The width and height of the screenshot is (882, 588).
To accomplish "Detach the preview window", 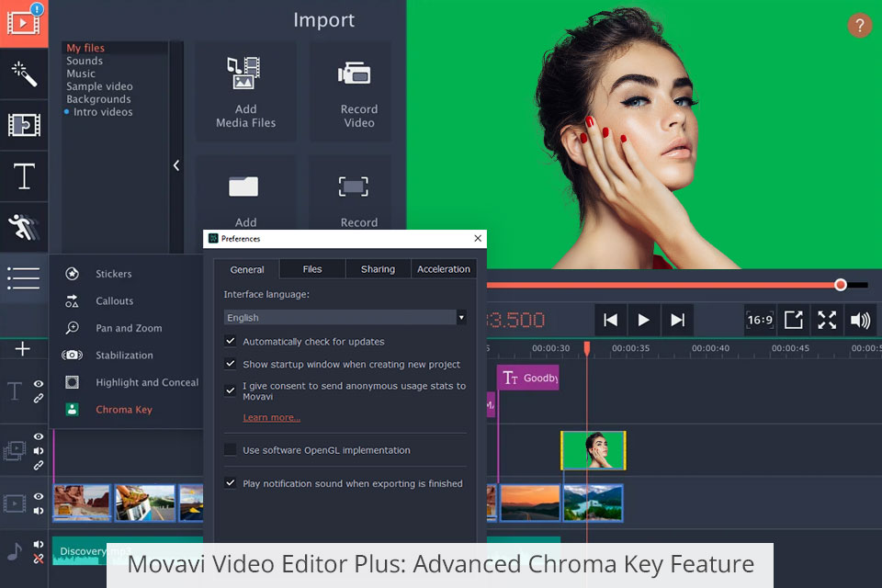I will click(x=793, y=320).
